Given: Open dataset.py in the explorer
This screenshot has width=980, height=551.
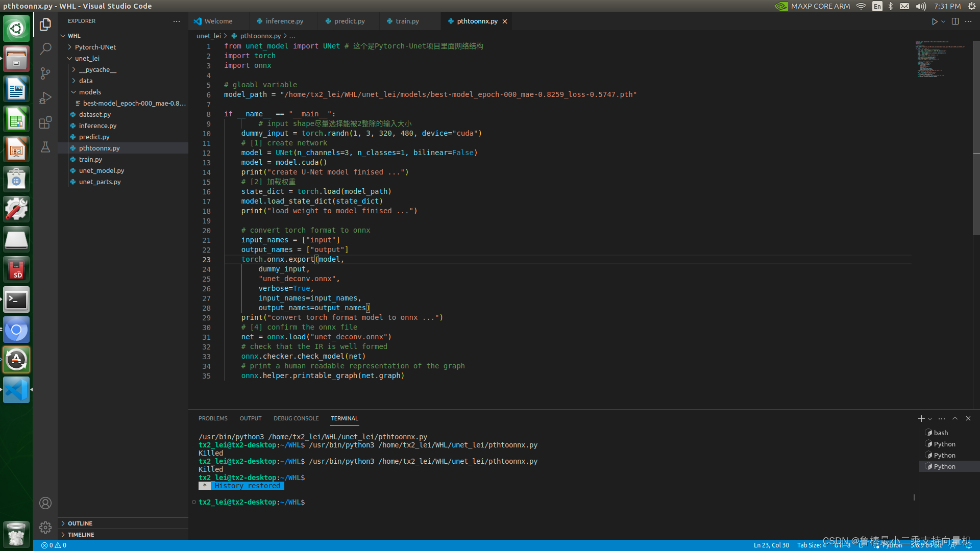Looking at the screenshot, I should [x=122, y=114].
